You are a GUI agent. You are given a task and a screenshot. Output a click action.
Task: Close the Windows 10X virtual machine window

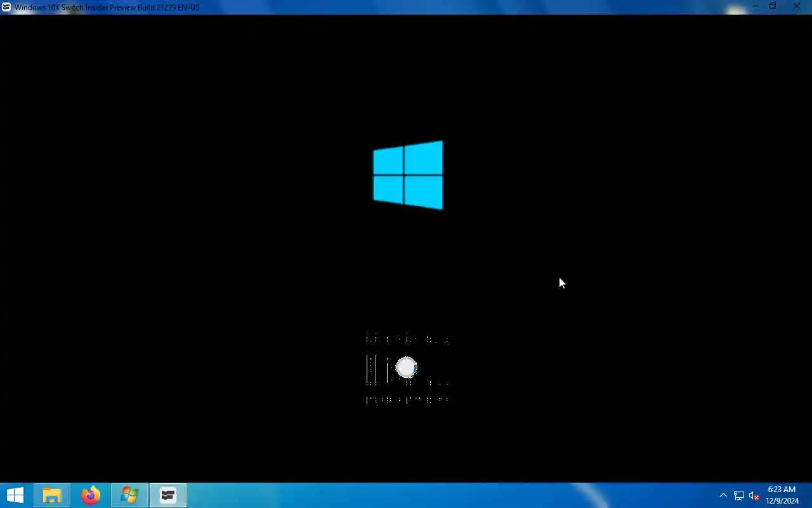pyautogui.click(x=797, y=6)
